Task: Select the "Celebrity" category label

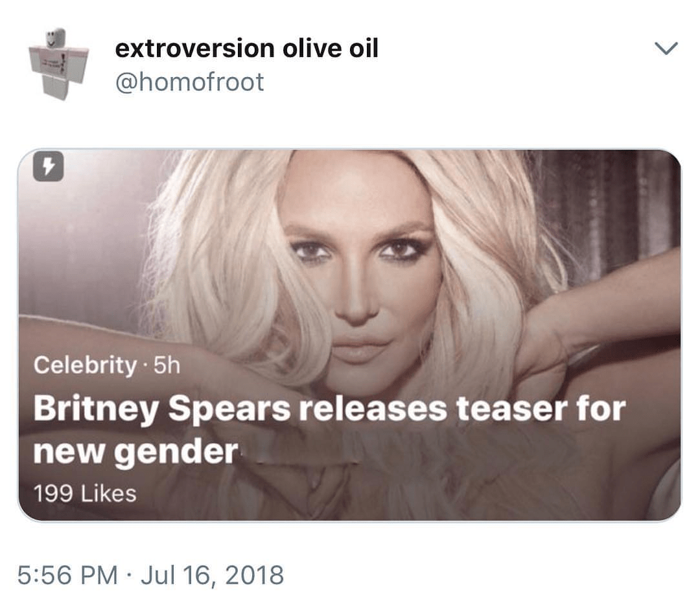Action: [x=84, y=366]
